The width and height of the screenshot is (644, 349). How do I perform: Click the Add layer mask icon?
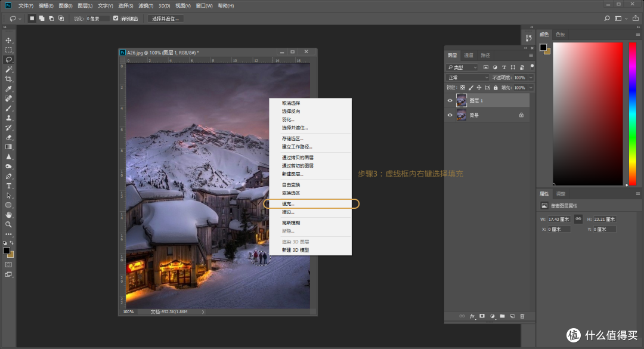(481, 316)
